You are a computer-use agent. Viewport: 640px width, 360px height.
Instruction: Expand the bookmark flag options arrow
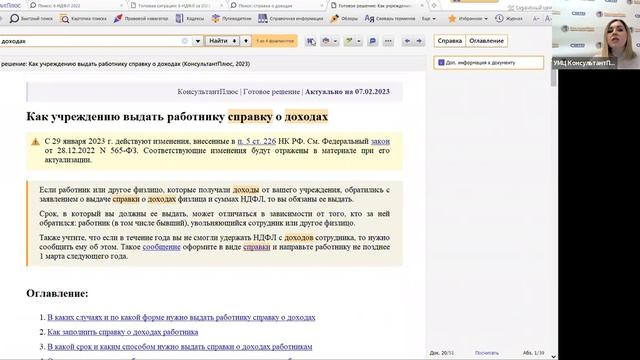tap(359, 41)
